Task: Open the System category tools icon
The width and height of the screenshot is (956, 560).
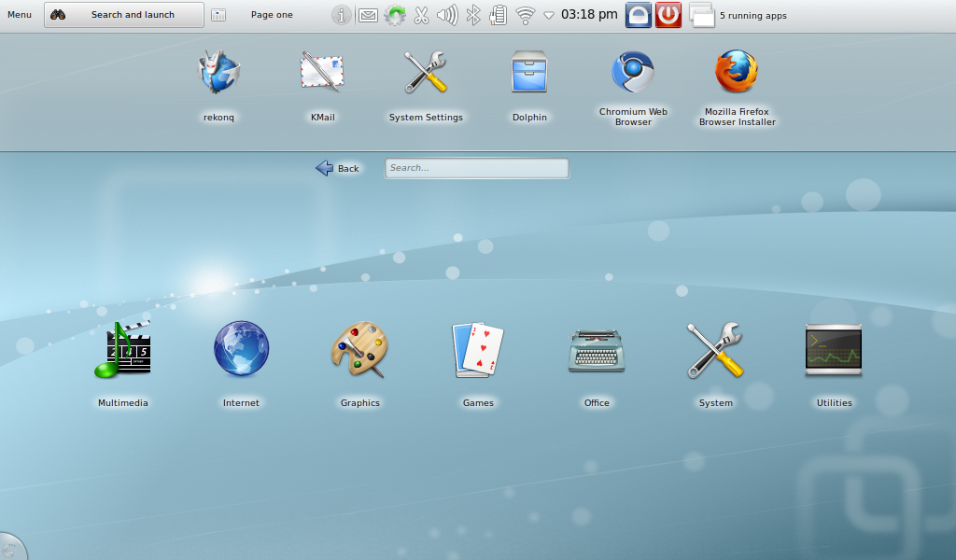Action: (715, 350)
